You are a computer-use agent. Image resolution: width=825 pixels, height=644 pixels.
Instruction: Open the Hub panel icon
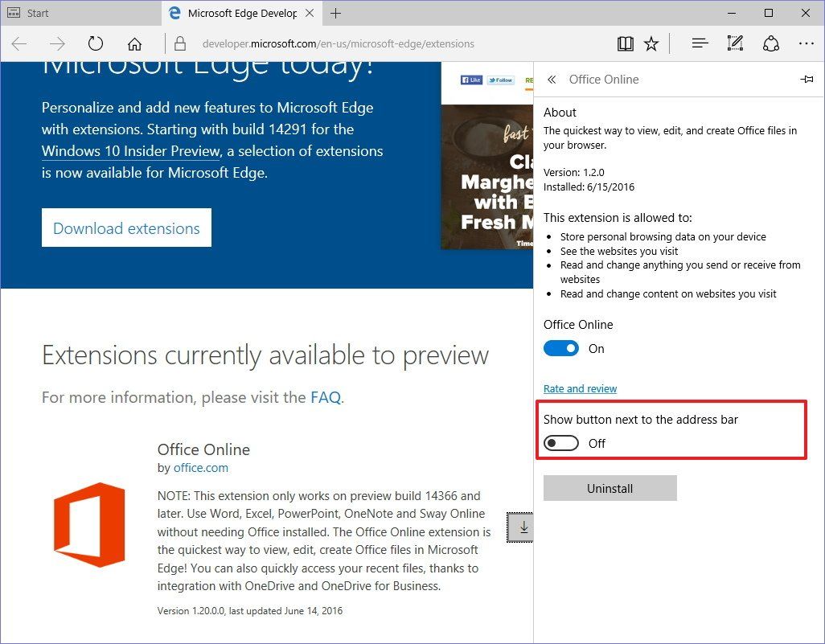coord(700,43)
